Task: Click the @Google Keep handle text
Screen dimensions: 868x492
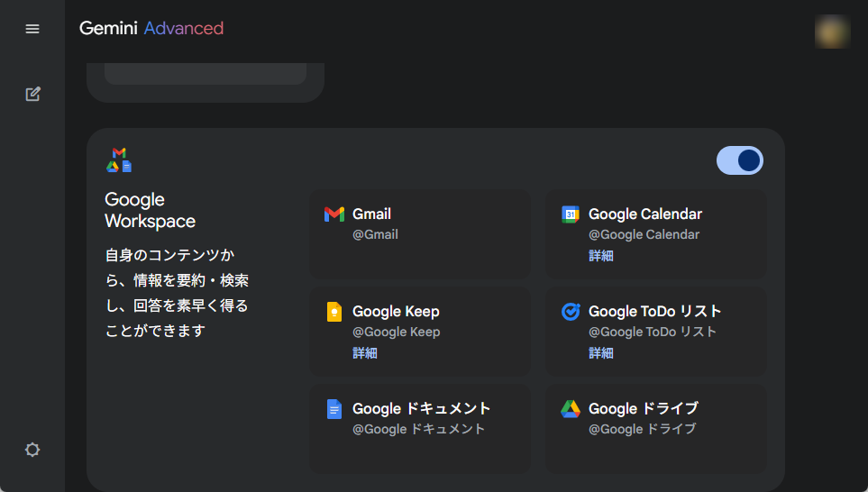Action: pos(397,333)
